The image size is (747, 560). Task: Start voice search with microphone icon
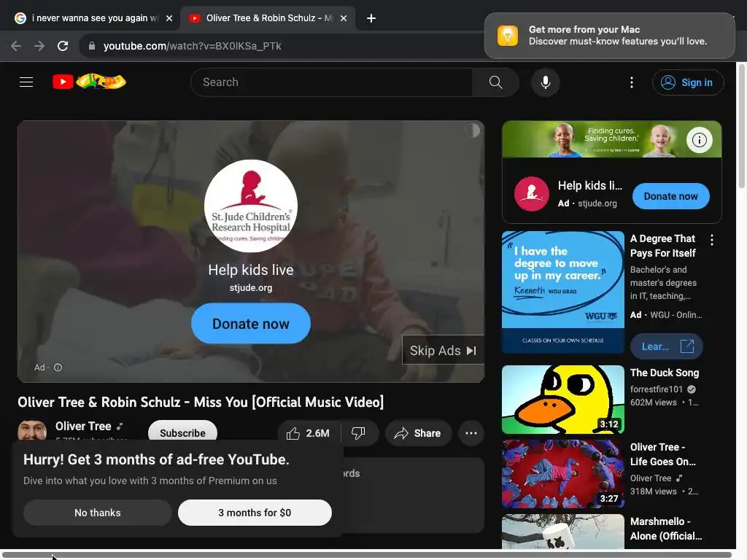coord(546,82)
